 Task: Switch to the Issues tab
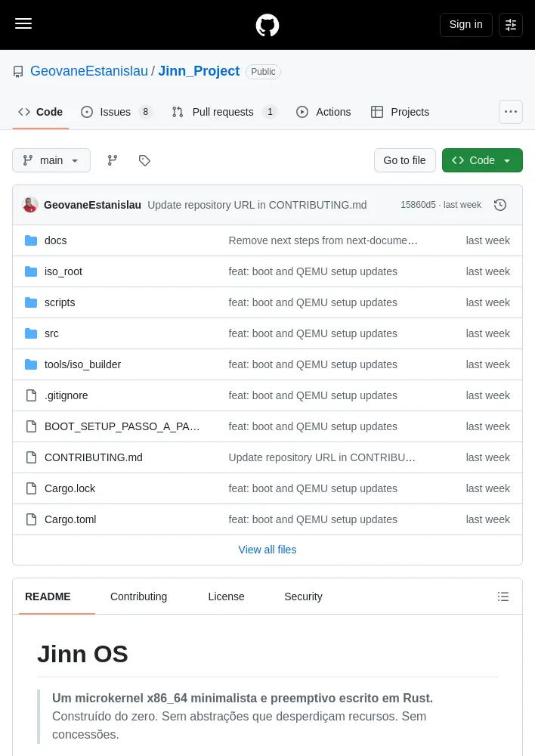pos(116,112)
